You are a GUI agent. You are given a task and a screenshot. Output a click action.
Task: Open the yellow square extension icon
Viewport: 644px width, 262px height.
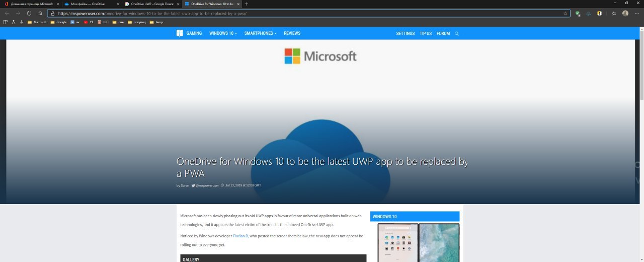[599, 14]
